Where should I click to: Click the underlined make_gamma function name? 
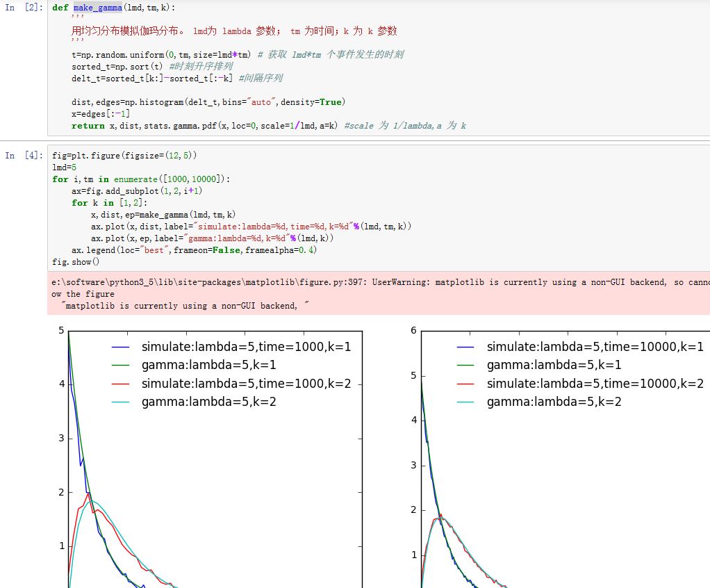coord(97,8)
